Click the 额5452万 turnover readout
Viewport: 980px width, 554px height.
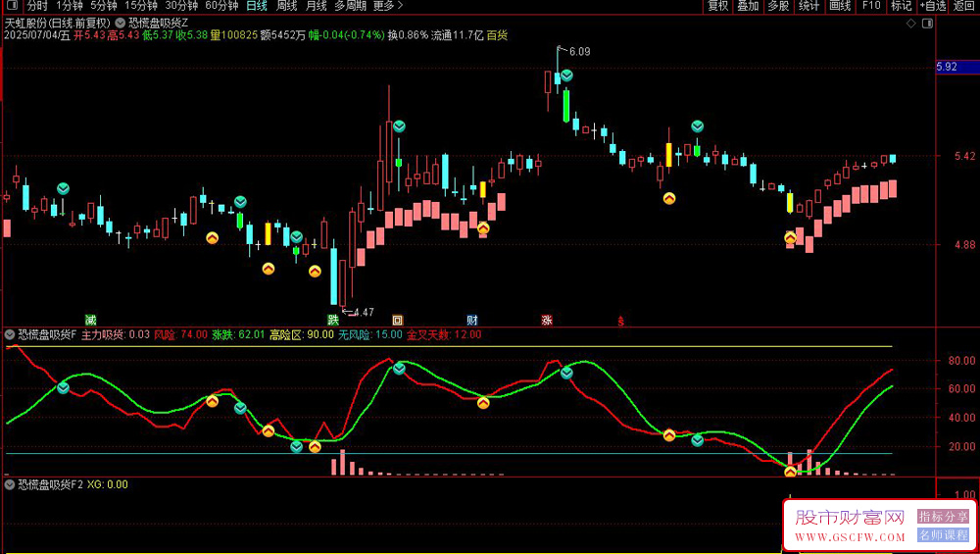pyautogui.click(x=283, y=35)
